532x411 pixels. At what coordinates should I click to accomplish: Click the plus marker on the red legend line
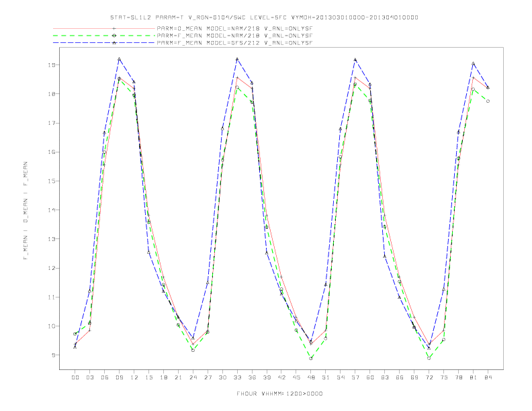point(114,28)
